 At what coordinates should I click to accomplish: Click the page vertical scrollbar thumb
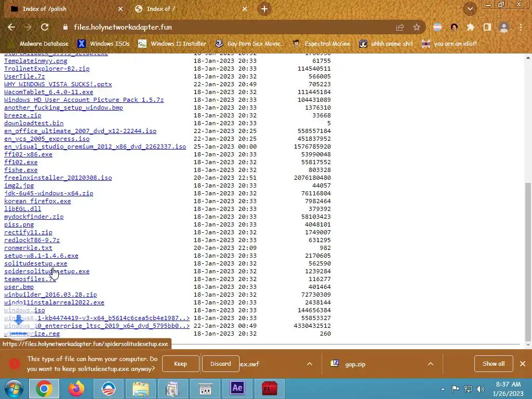point(528,261)
